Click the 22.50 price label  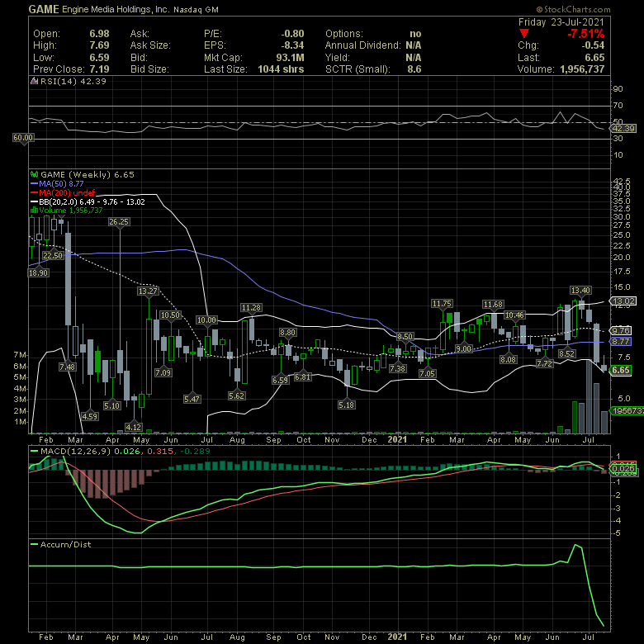tap(53, 255)
